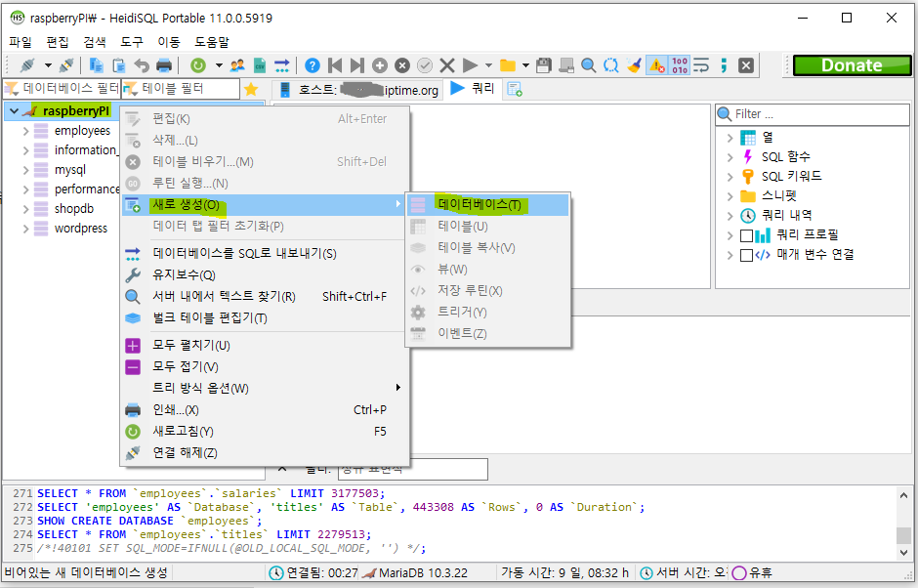
Task: Click the toolbar's last X box icon
Action: pos(745,65)
